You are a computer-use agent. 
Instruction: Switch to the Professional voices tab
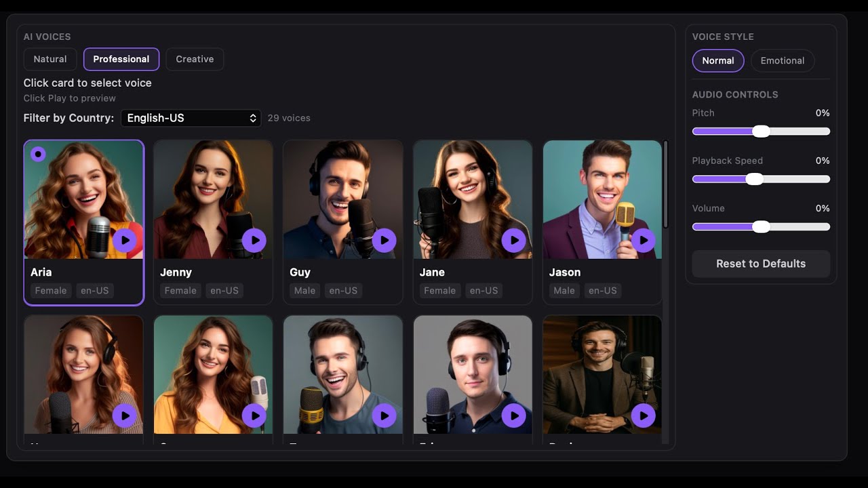pyautogui.click(x=121, y=59)
